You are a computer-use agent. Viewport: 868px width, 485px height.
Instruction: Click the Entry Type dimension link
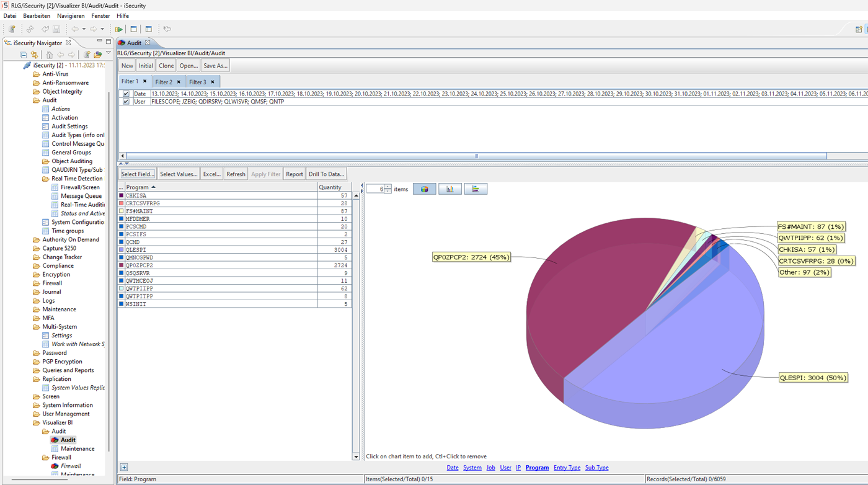tap(567, 468)
